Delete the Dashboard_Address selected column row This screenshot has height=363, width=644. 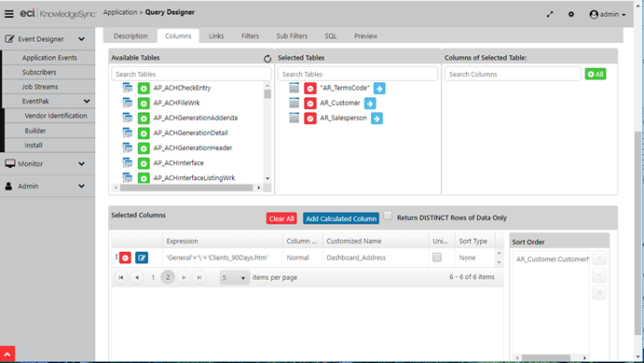point(125,258)
